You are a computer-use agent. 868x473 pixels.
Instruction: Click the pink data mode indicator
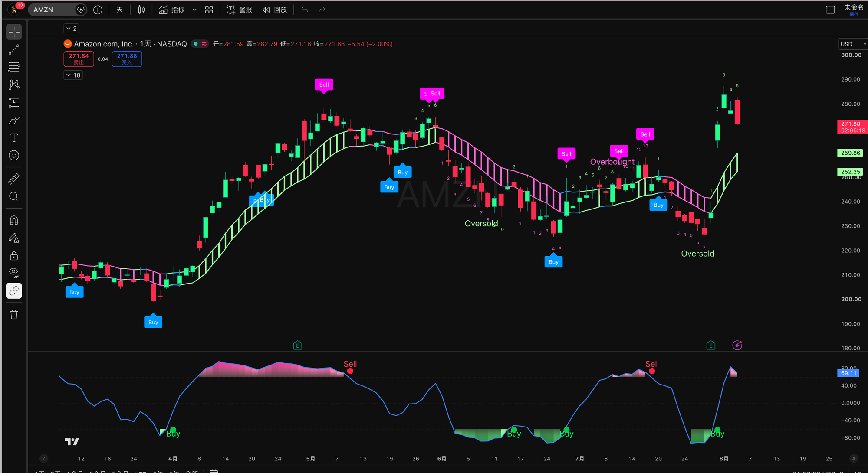204,44
